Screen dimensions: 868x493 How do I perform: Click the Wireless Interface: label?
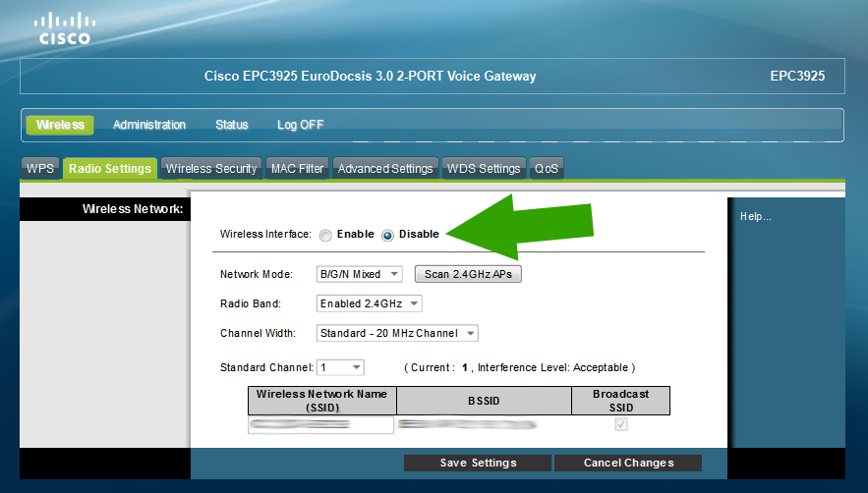[x=265, y=234]
